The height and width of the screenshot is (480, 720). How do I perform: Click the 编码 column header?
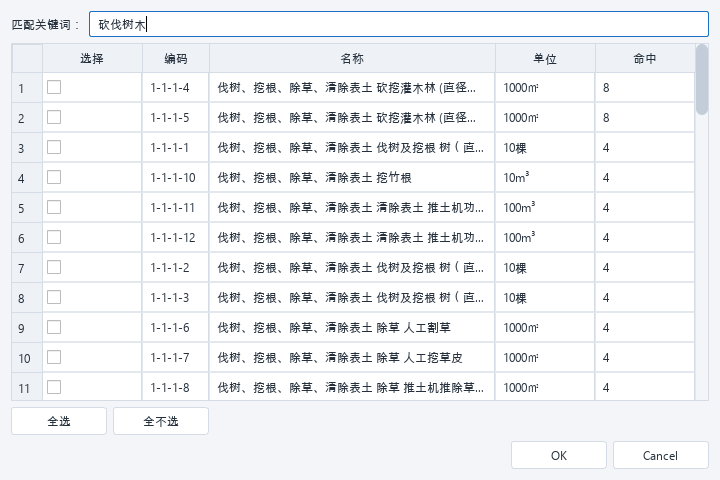coord(176,58)
